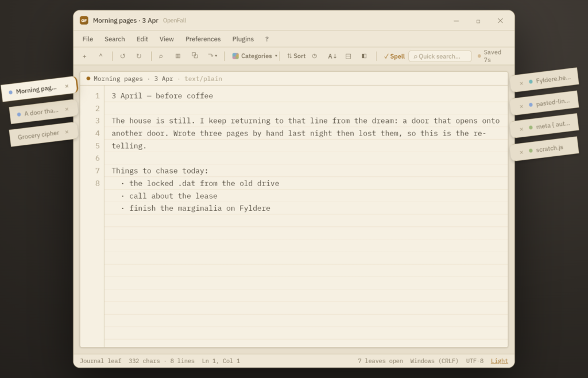This screenshot has width=588, height=378.
Task: Toggle the side panel icon
Action: click(x=363, y=56)
